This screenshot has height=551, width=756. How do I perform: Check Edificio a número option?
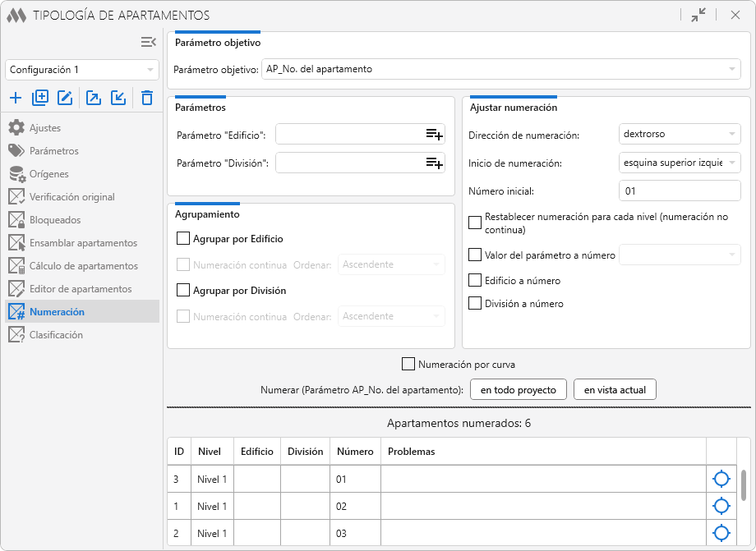(x=475, y=281)
